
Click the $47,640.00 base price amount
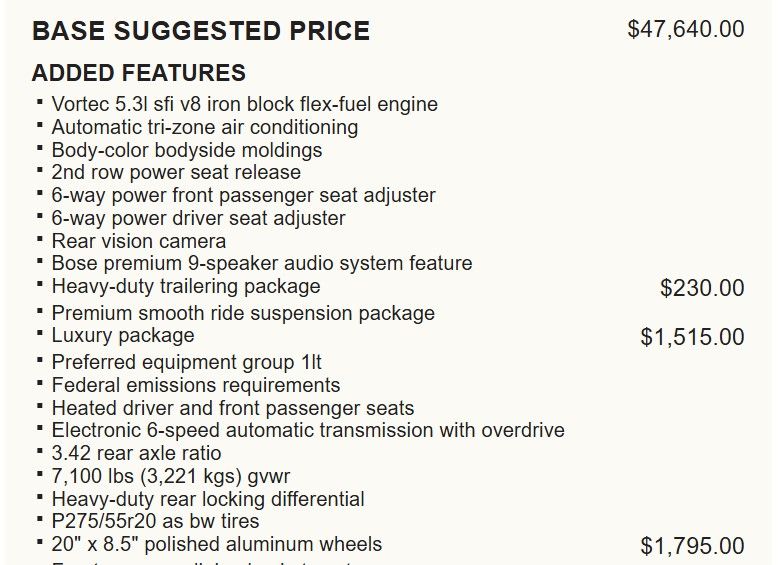(x=685, y=29)
